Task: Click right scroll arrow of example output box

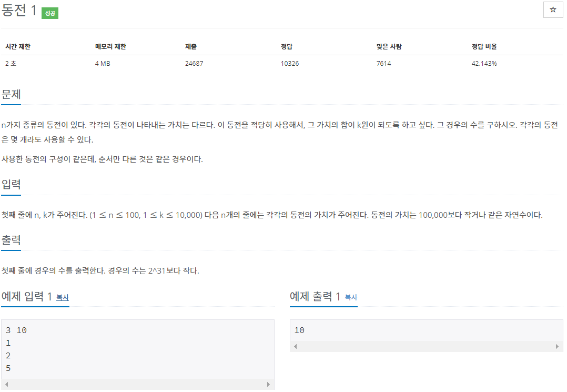Action: coord(557,346)
